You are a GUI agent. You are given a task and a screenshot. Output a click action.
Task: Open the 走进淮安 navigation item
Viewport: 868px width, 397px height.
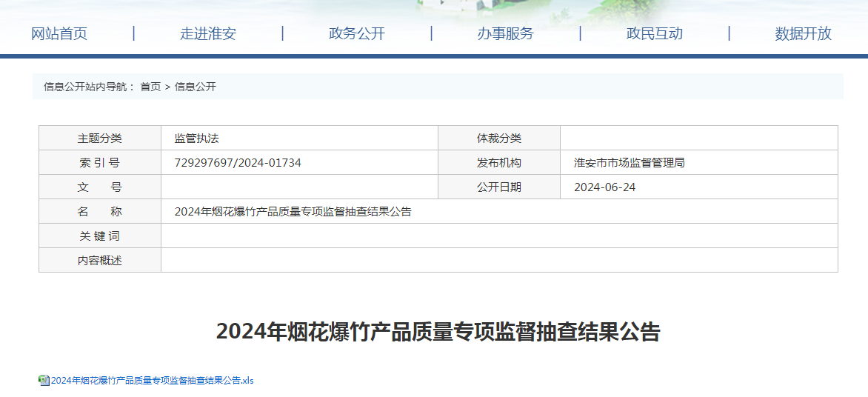208,34
